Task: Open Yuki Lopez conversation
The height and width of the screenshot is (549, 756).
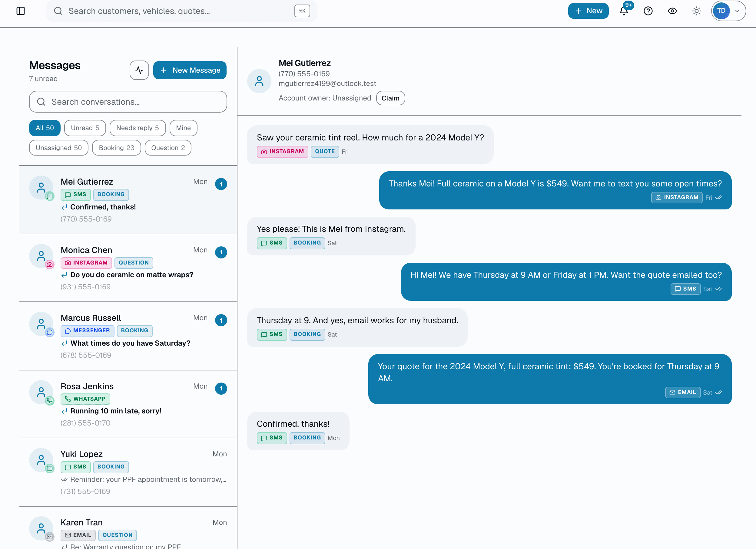Action: (128, 472)
